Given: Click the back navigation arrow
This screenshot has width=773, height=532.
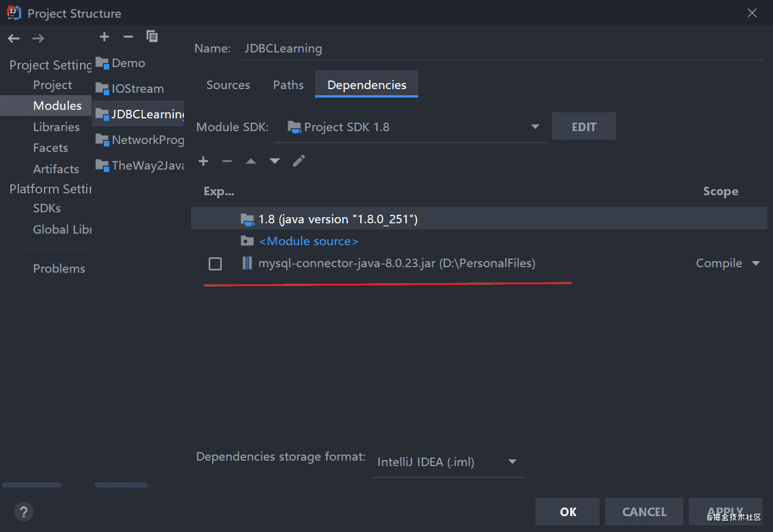Looking at the screenshot, I should [13, 38].
